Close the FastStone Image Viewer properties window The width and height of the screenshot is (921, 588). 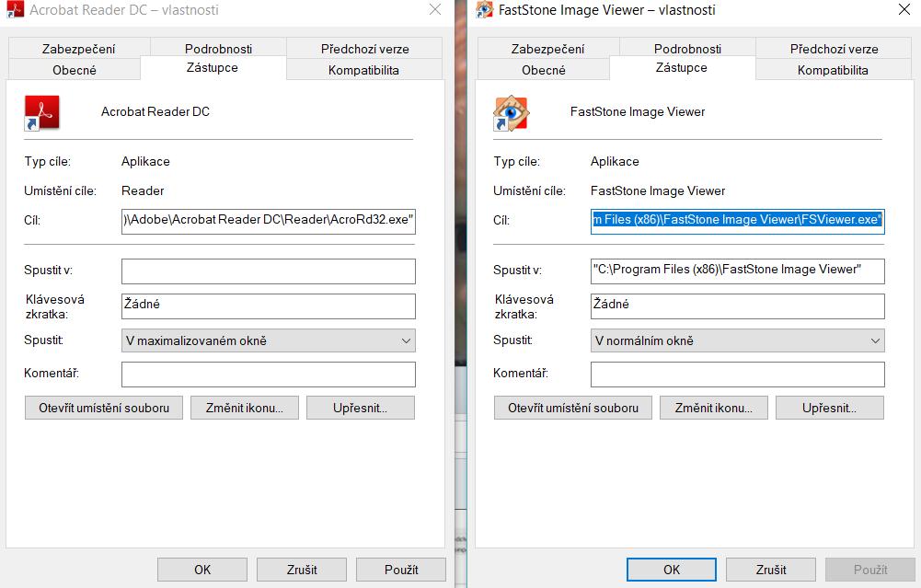[x=904, y=9]
